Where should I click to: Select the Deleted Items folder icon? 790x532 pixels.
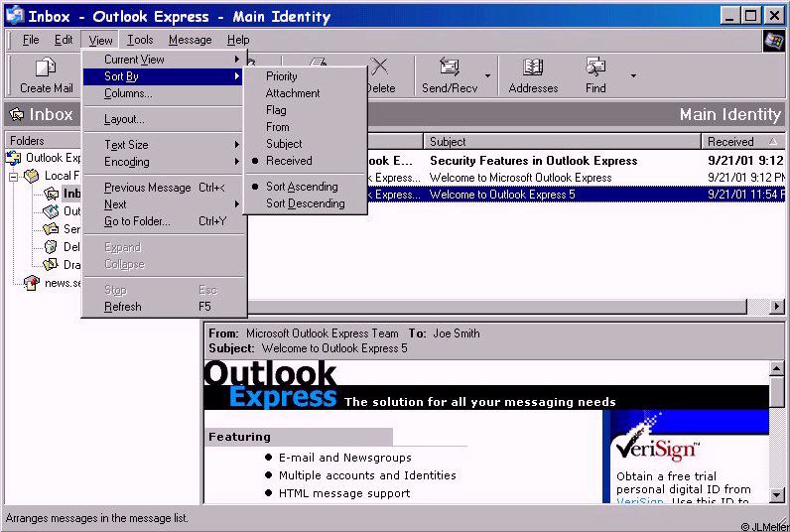point(51,247)
